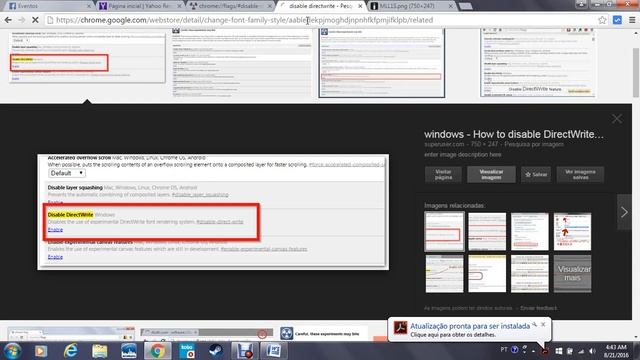Switch to the Yahoo Página inicial tab
This screenshot has height=360, width=640.
pos(140,6)
